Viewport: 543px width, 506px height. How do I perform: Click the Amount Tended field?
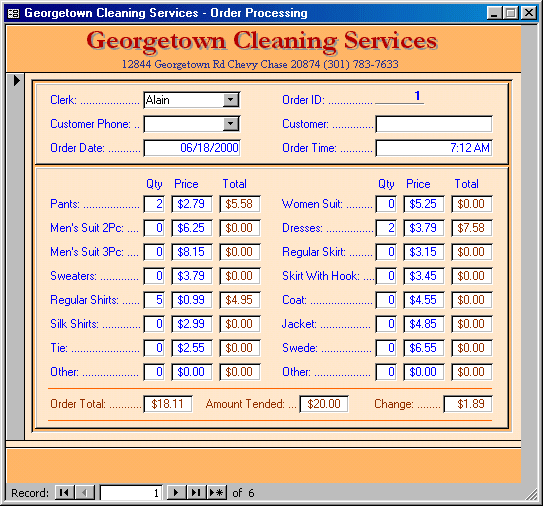[324, 404]
